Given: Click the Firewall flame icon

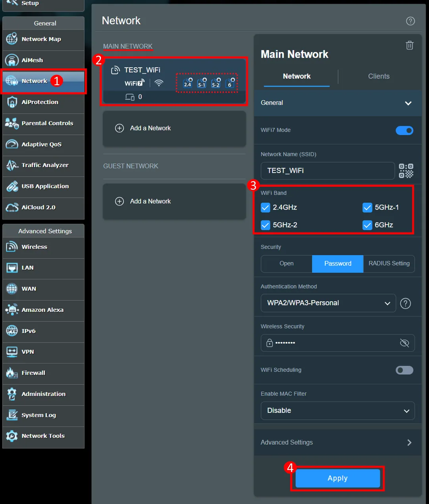Looking at the screenshot, I should (12, 373).
